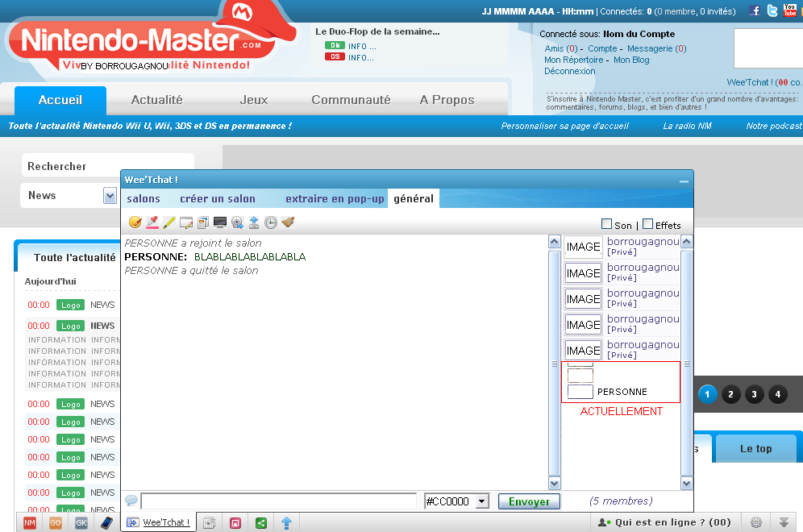Open La radio NM link
The height and width of the screenshot is (532, 803).
click(687, 126)
